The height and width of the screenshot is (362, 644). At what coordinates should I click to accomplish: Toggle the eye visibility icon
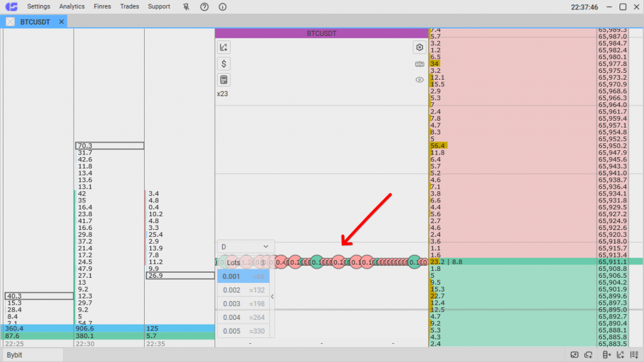click(419, 80)
